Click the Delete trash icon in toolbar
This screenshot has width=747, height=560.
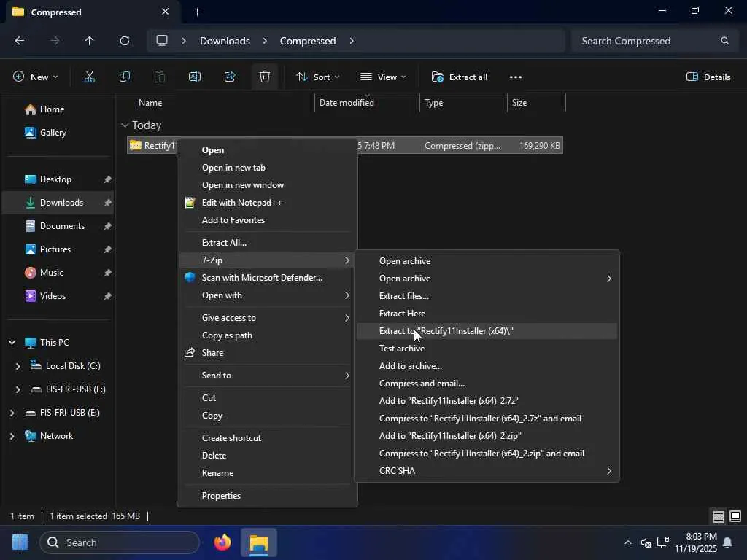click(265, 77)
